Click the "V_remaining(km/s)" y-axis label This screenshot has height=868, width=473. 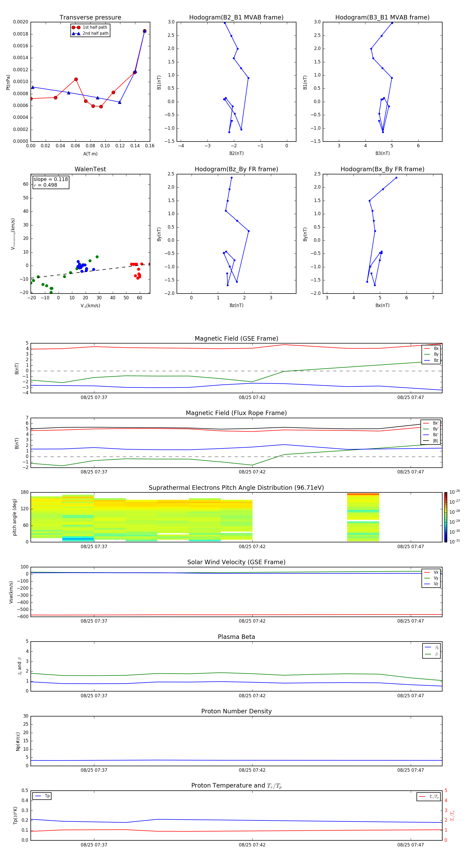pyautogui.click(x=13, y=234)
